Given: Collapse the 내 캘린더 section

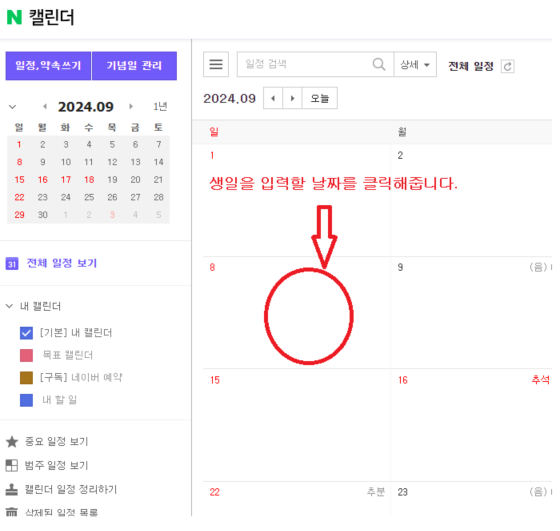Looking at the screenshot, I should click(x=10, y=306).
